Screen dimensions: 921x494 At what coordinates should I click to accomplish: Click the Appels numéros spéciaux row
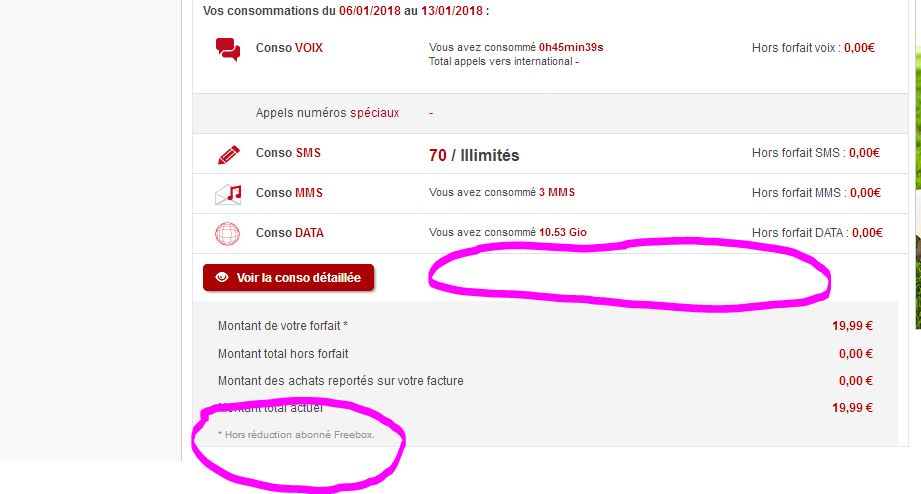(x=550, y=113)
